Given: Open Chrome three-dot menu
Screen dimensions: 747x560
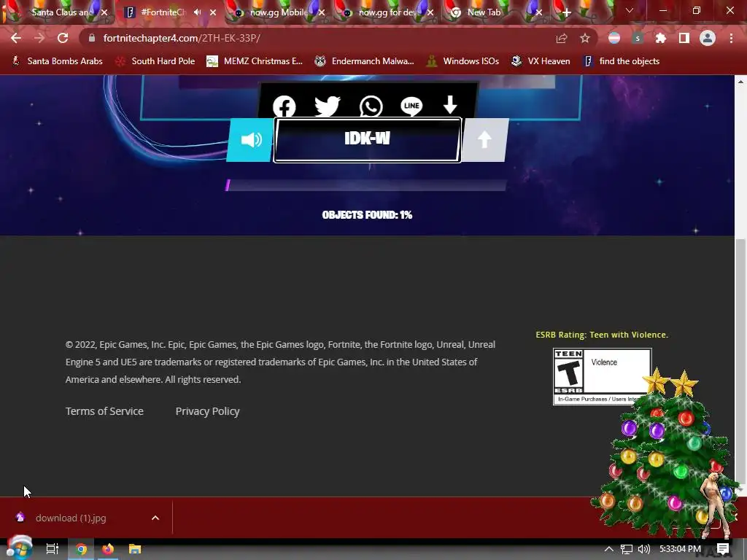Looking at the screenshot, I should pyautogui.click(x=731, y=38).
